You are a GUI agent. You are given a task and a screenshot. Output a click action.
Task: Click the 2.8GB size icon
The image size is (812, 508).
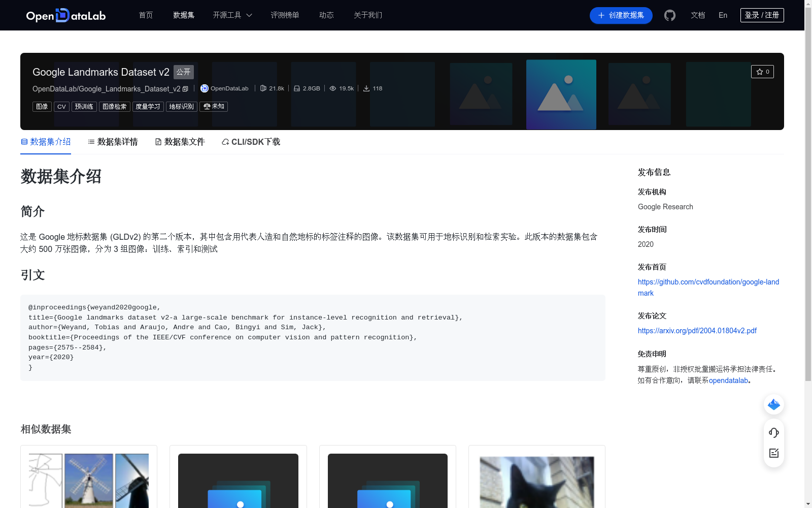click(297, 88)
